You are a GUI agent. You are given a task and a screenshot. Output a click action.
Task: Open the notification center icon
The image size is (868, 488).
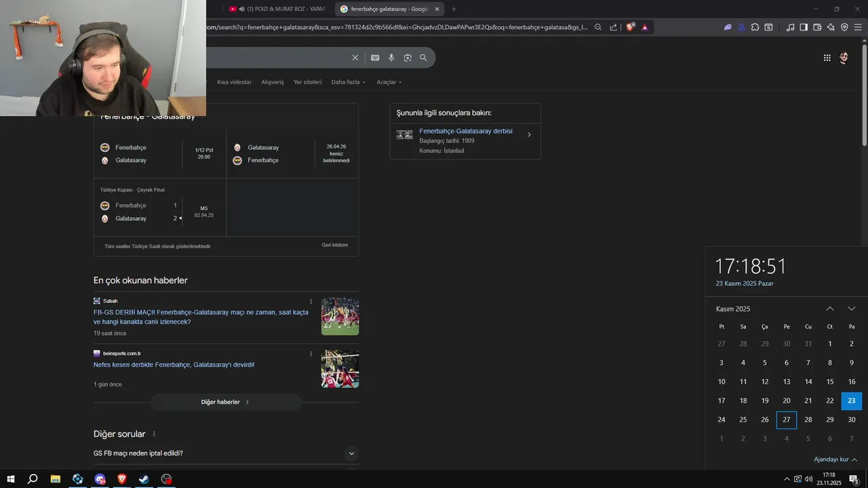tap(854, 479)
